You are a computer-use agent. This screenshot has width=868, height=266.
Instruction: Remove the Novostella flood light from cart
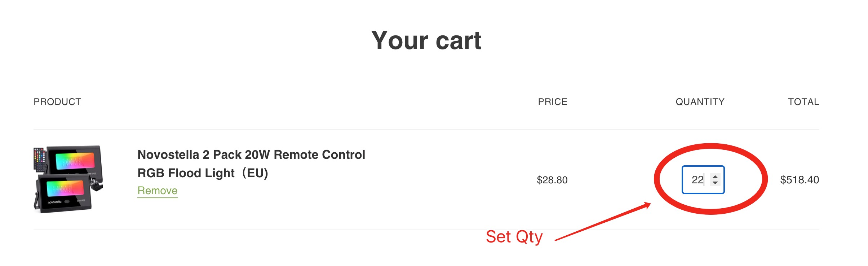(158, 191)
